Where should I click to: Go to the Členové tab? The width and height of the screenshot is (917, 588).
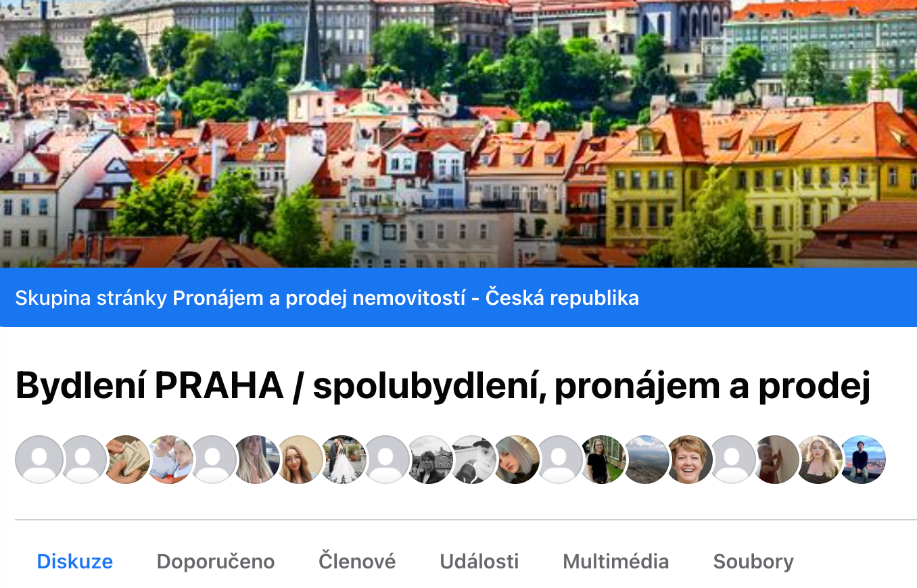coord(357,562)
